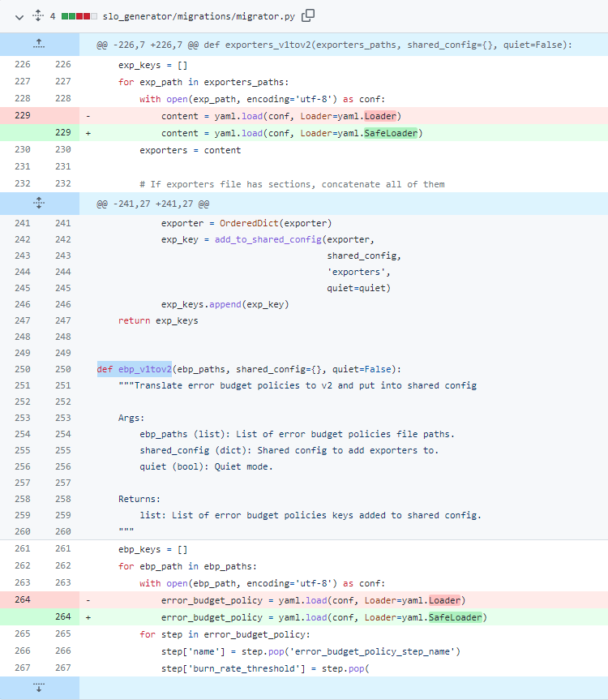Click the 'return exp_keys' line
608x700 pixels.
158,320
